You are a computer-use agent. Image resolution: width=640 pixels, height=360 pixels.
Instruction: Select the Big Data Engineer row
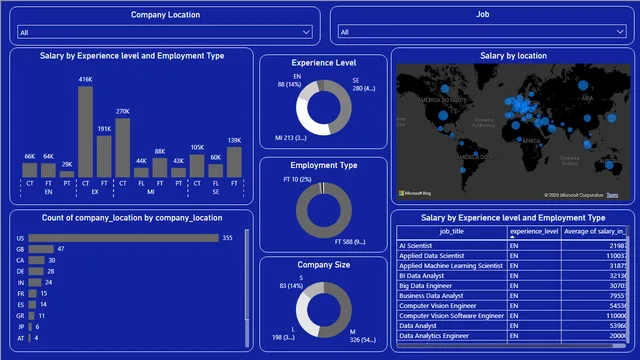(x=511, y=286)
